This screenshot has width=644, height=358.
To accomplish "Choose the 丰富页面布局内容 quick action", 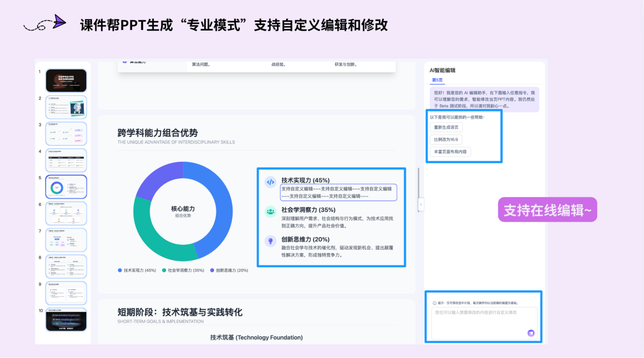I will pos(450,152).
